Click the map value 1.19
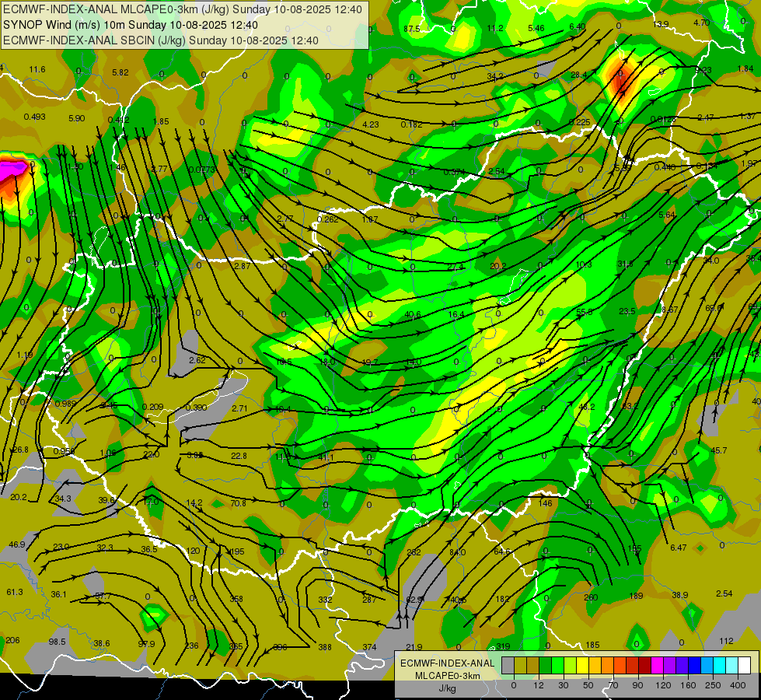 25,355
